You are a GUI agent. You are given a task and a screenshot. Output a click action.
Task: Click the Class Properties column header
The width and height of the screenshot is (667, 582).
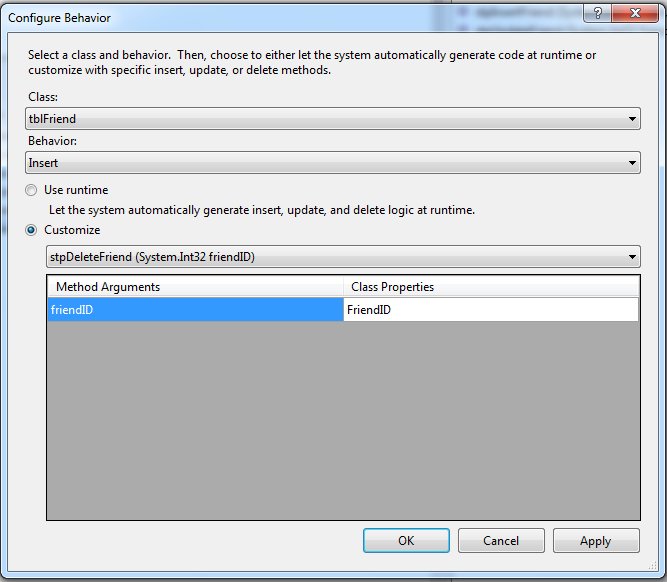(491, 286)
